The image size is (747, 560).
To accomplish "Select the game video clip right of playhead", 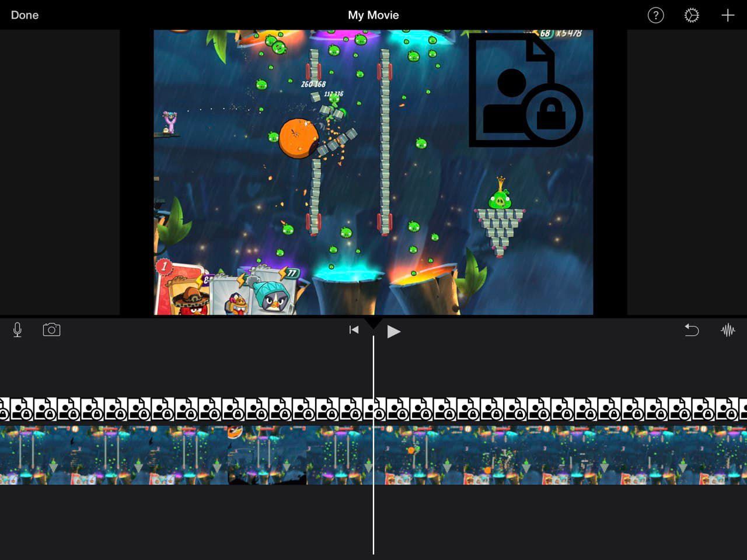I will pyautogui.click(x=561, y=455).
